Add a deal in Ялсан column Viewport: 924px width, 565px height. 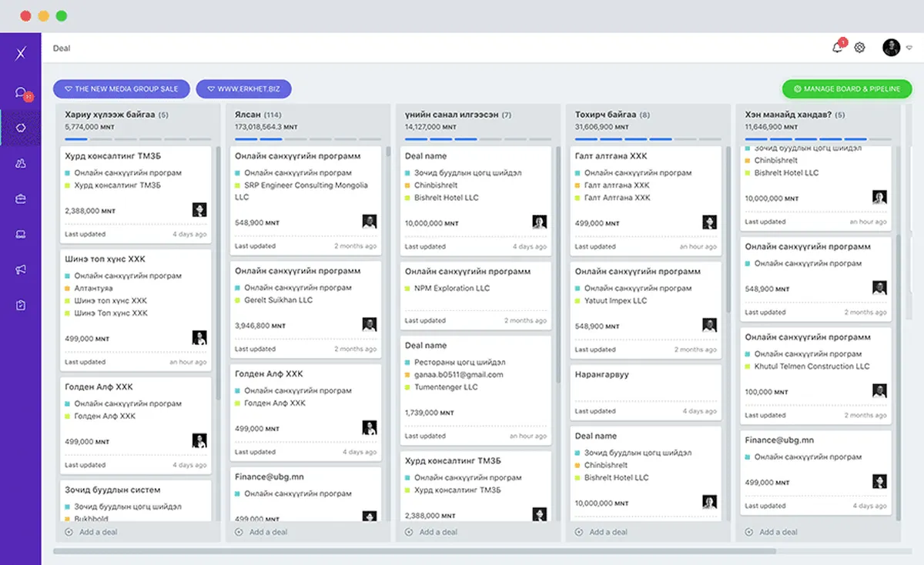pyautogui.click(x=262, y=532)
